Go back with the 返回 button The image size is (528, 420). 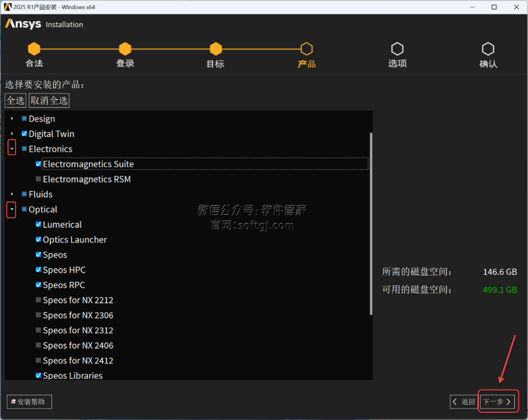[x=464, y=402]
